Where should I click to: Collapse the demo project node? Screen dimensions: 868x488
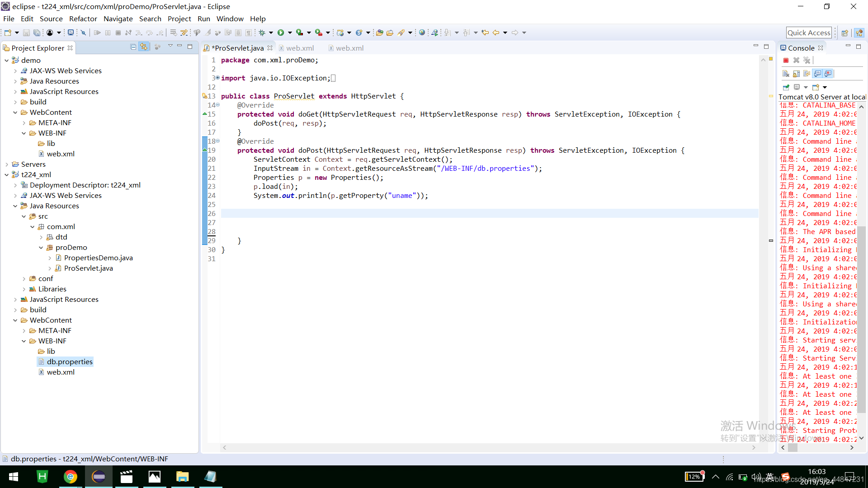(7, 61)
